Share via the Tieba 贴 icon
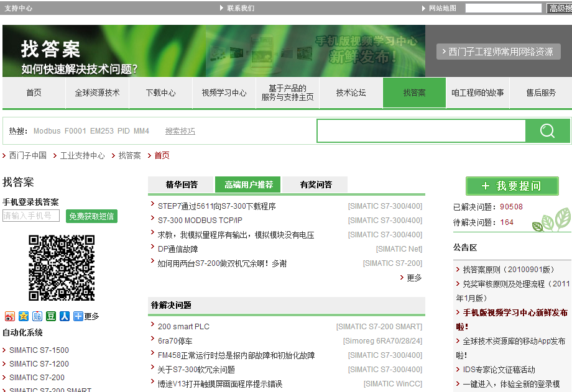This screenshot has width=572, height=392. coord(37,316)
